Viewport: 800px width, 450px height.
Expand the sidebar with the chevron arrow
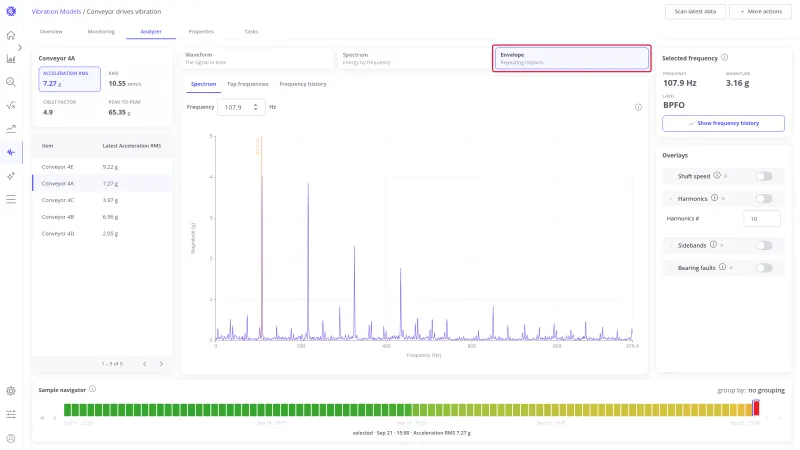pos(19,47)
